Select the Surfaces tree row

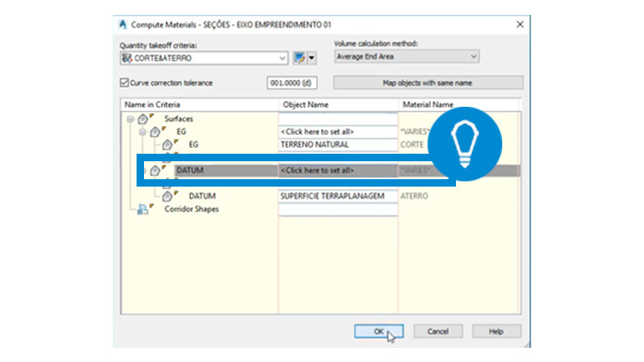178,119
